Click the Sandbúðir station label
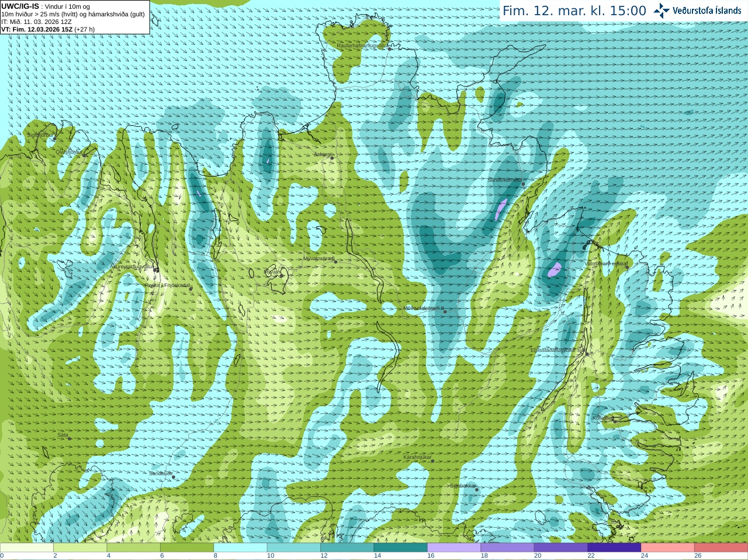This screenshot has width=748, height=560. (x=160, y=473)
